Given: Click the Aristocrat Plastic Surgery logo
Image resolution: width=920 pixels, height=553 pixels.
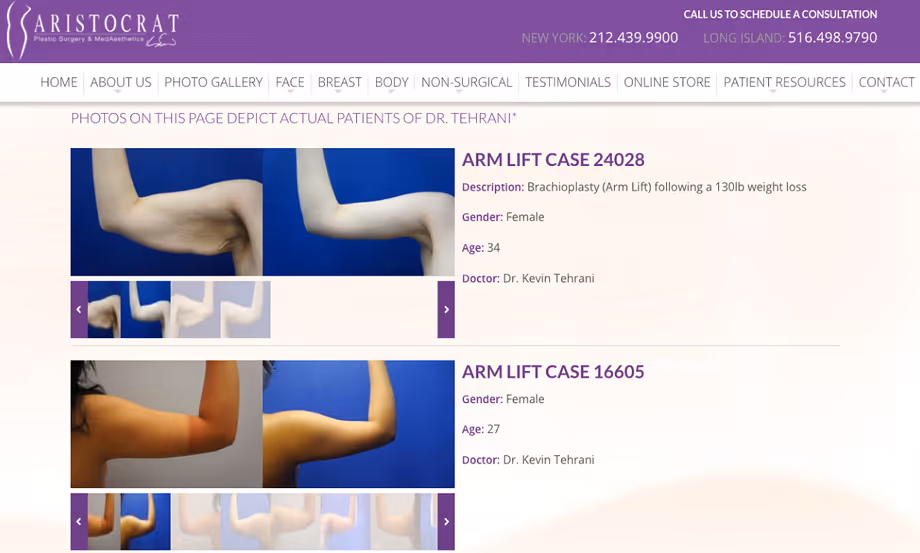Looking at the screenshot, I should [x=91, y=30].
